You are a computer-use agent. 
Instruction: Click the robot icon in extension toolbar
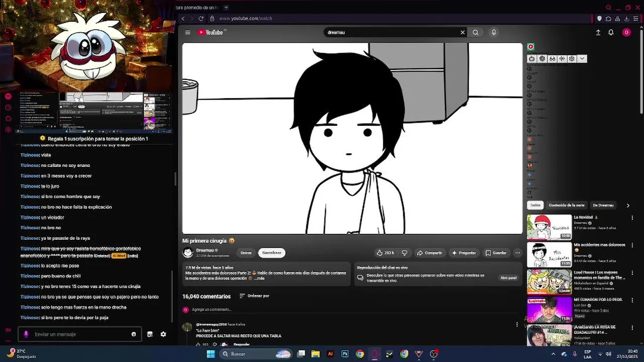point(532,59)
